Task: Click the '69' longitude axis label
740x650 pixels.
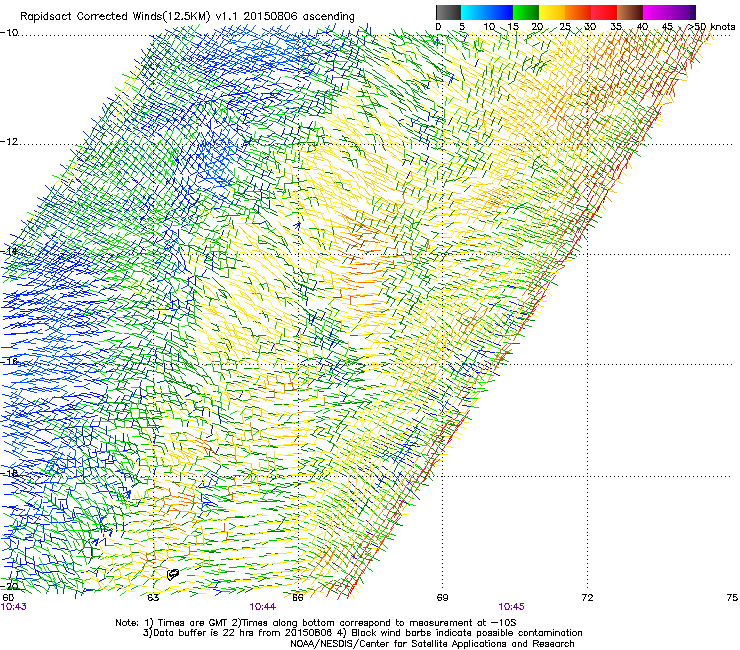Action: pyautogui.click(x=442, y=598)
